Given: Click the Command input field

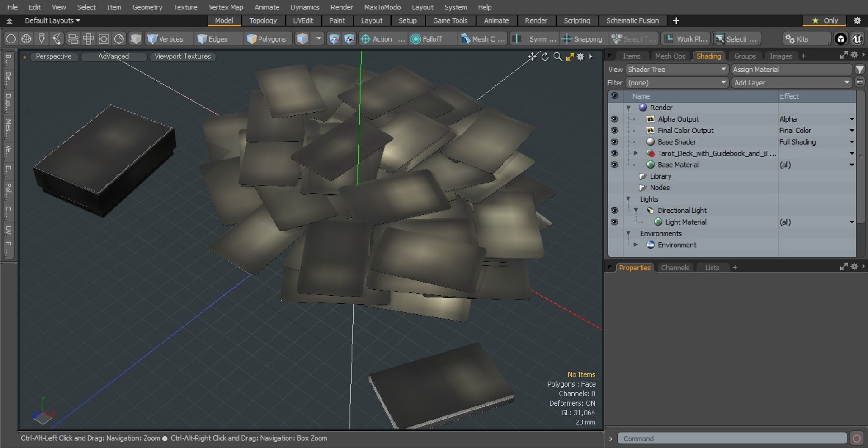Looking at the screenshot, I should 732,439.
